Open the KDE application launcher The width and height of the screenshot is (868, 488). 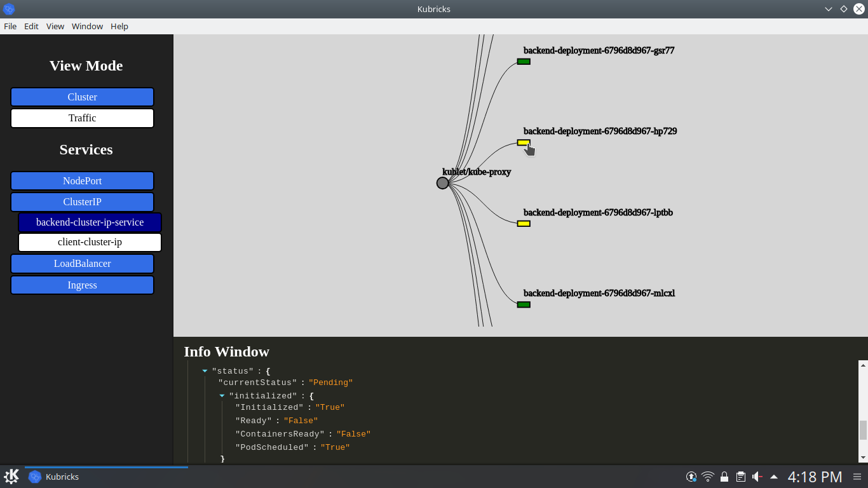(x=11, y=477)
